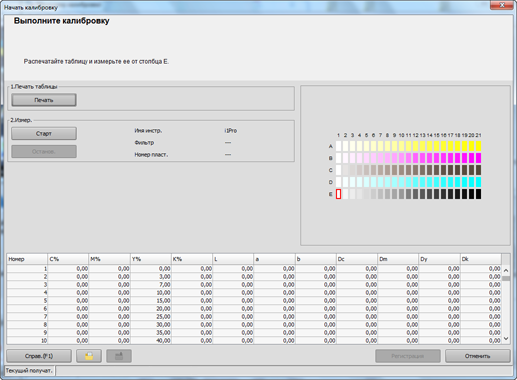Image resolution: width=517 pixels, height=380 pixels.
Task: Select the full yellow patch A21
Action: click(478, 146)
